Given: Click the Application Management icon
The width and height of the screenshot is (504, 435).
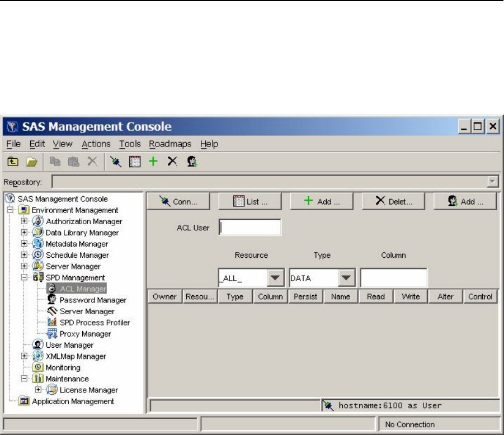Looking at the screenshot, I should [x=24, y=401].
